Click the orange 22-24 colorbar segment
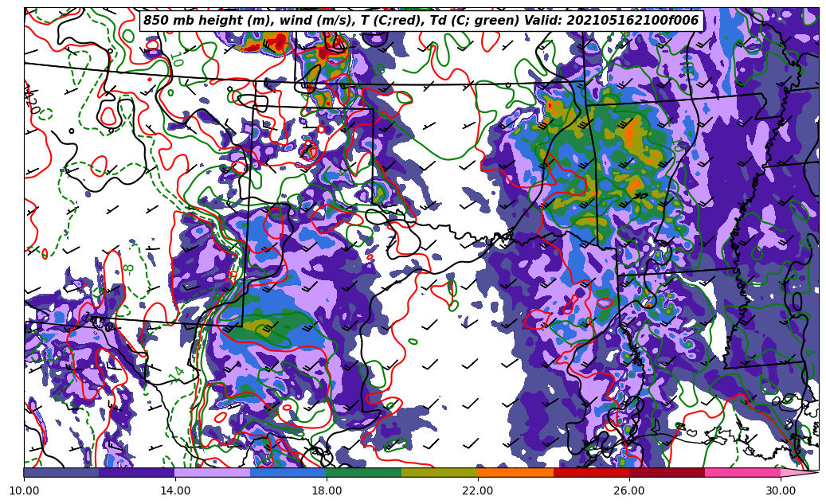 [x=515, y=472]
